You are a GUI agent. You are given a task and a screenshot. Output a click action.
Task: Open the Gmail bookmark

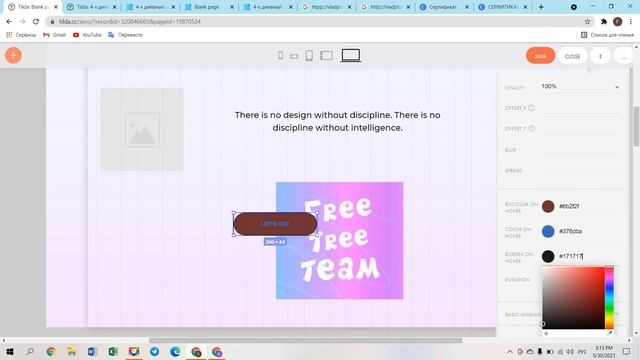pyautogui.click(x=55, y=35)
